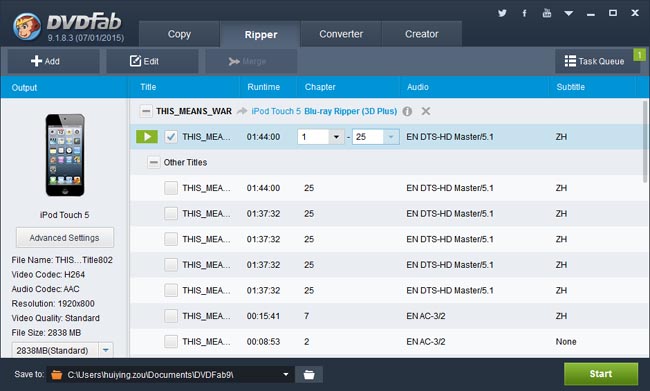Screen dimensions: 650x391
Task: Collapse the THIS_MEANS_WAR source tree
Action: tap(146, 111)
